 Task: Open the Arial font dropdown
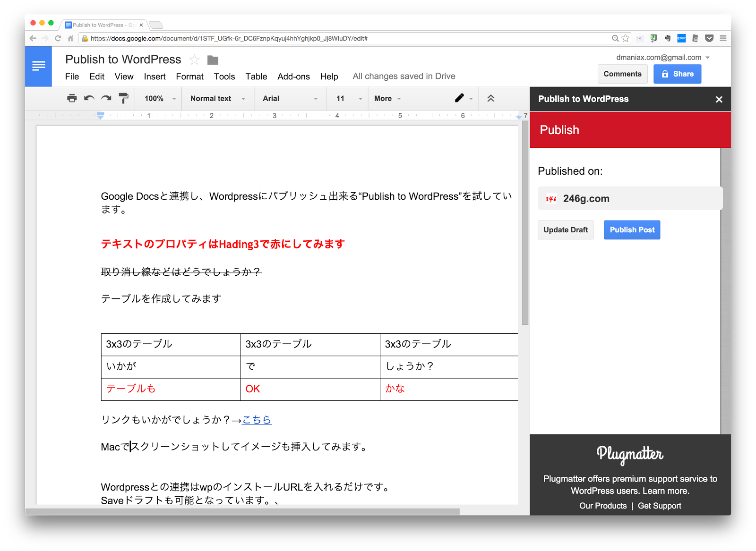click(290, 98)
